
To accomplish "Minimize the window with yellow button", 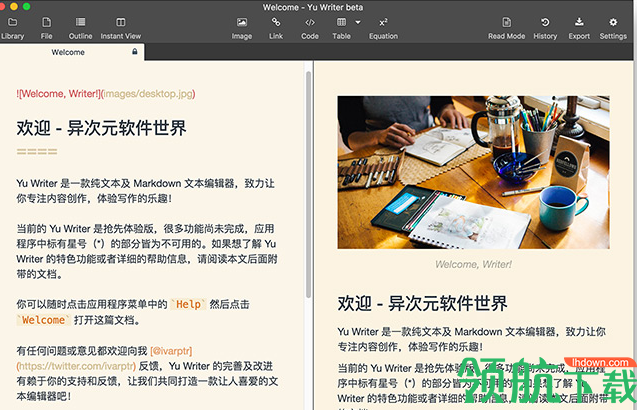I will click(x=14, y=6).
